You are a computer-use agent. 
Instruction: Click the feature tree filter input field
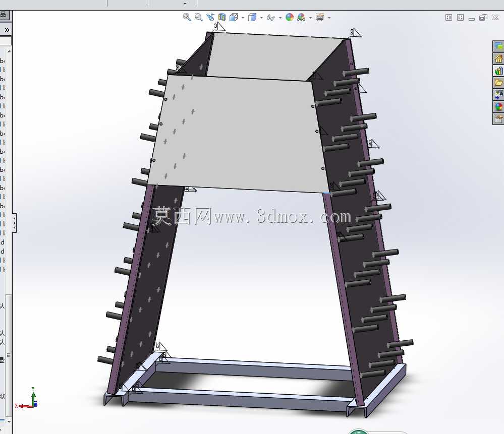(6, 40)
